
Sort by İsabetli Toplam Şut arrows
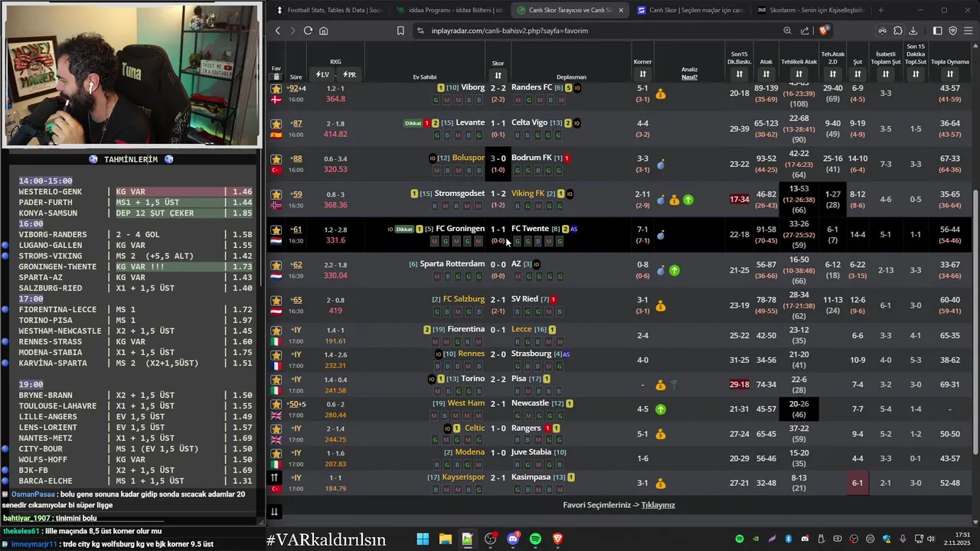coord(885,74)
